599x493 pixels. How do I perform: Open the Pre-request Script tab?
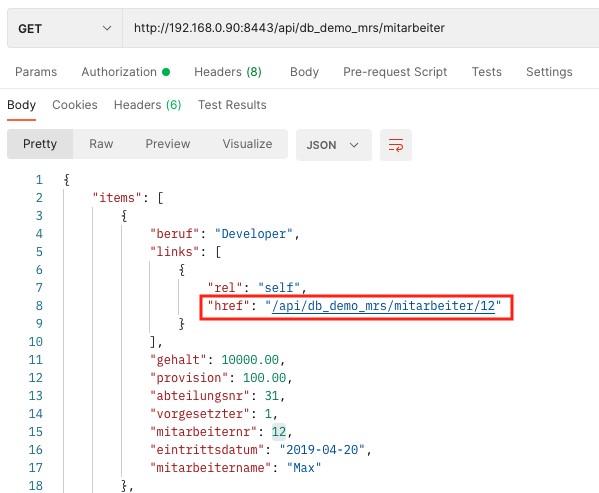click(x=395, y=72)
